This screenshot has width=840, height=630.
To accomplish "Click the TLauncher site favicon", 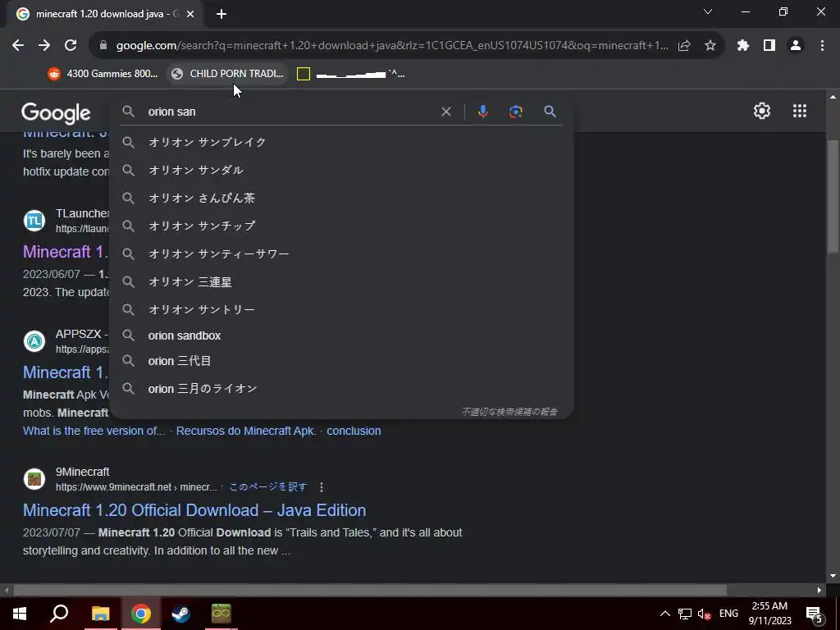I will point(34,221).
